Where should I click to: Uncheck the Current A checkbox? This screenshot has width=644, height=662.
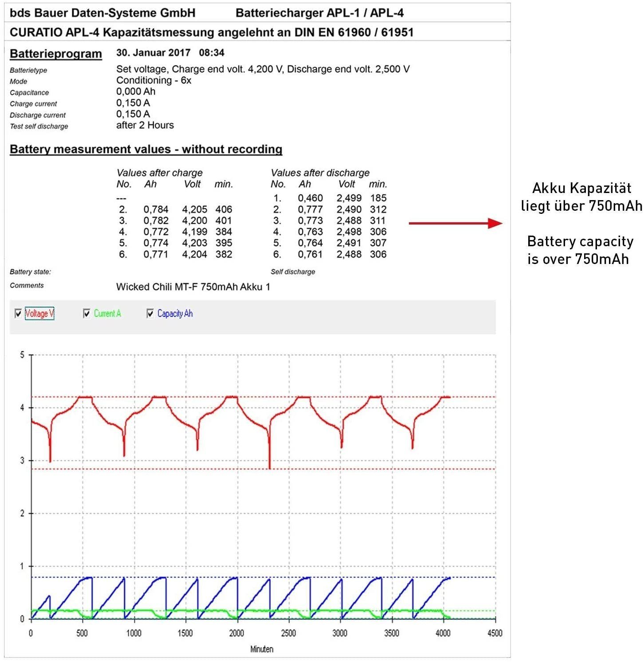(87, 314)
